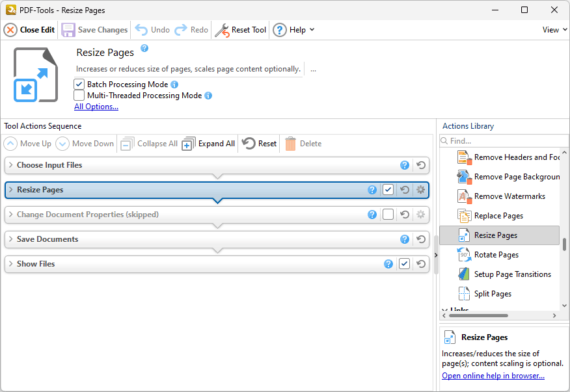Click the Expand All button
This screenshot has width=570, height=392.
208,144
